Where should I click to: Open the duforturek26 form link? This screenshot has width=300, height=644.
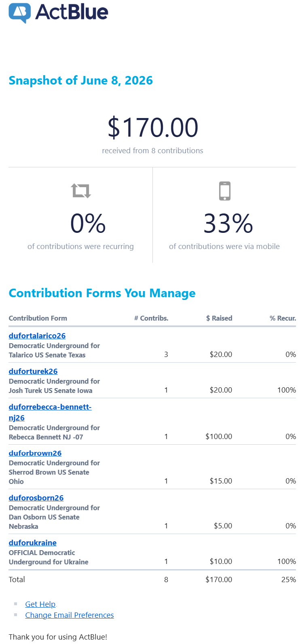pos(33,371)
